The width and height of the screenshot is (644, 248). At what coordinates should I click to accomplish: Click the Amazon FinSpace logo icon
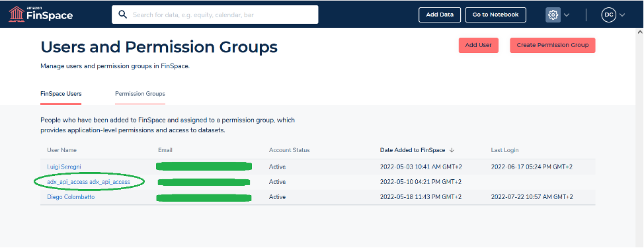click(x=16, y=14)
